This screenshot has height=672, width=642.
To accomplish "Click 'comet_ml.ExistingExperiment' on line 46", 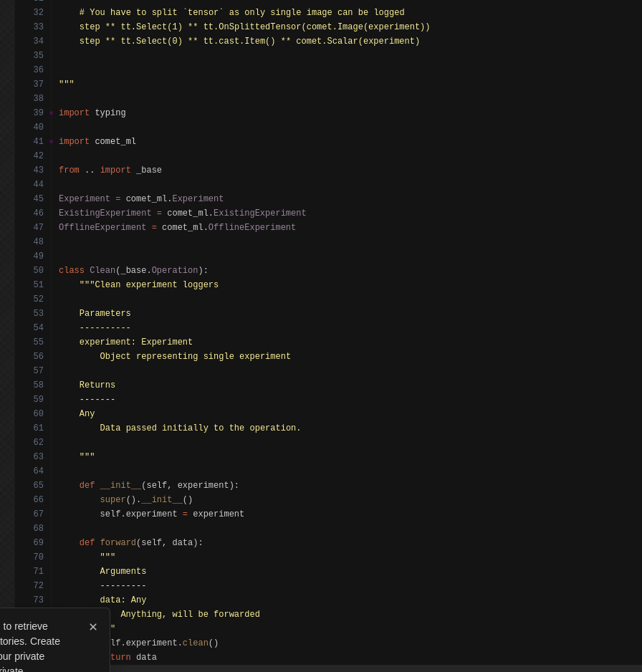I will point(236,213).
